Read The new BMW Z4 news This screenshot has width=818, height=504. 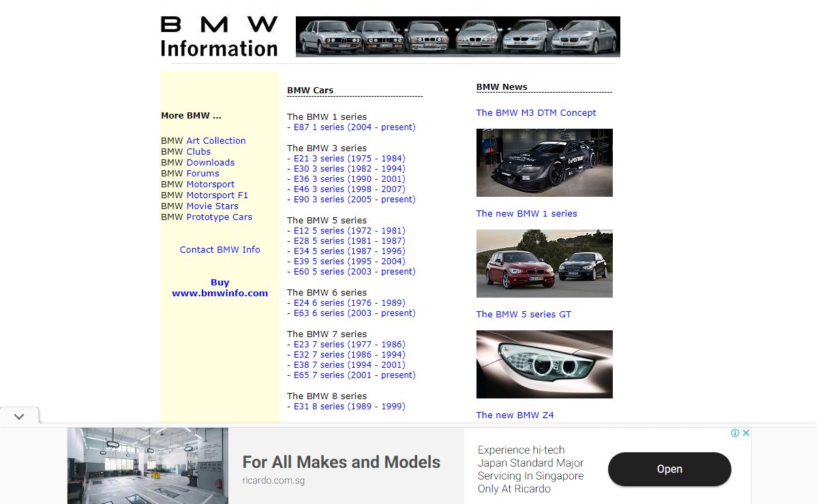515,415
